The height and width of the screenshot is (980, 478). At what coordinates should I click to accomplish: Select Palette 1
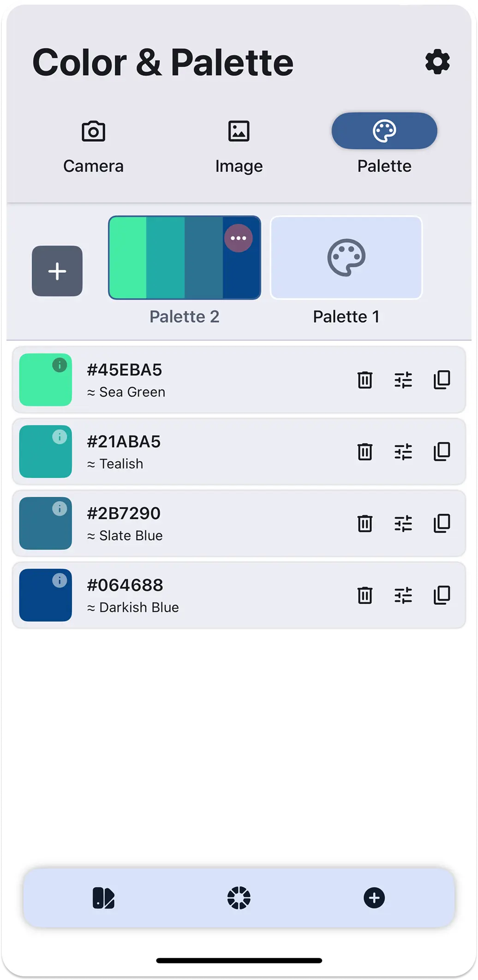pos(346,257)
